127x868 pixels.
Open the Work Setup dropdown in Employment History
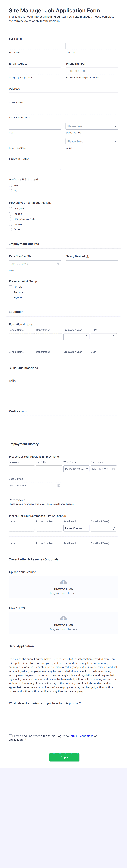(x=76, y=469)
